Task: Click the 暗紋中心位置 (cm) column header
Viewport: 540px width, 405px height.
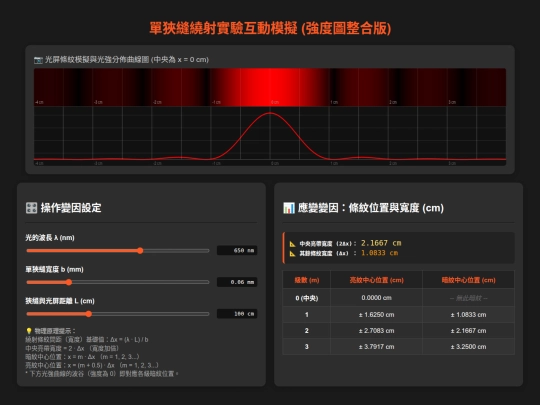Action: [468, 280]
